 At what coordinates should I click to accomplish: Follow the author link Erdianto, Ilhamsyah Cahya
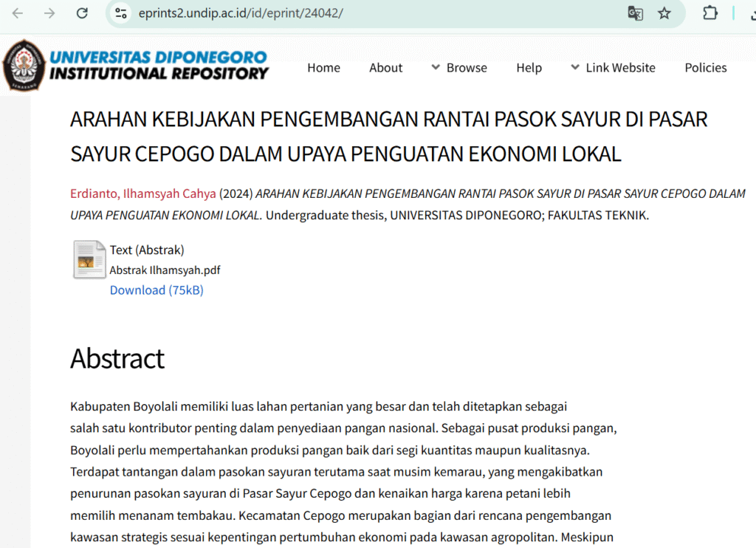[143, 194]
